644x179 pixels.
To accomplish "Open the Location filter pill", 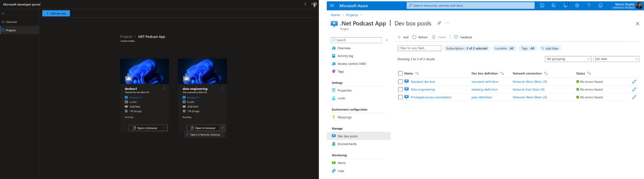I will click(504, 49).
